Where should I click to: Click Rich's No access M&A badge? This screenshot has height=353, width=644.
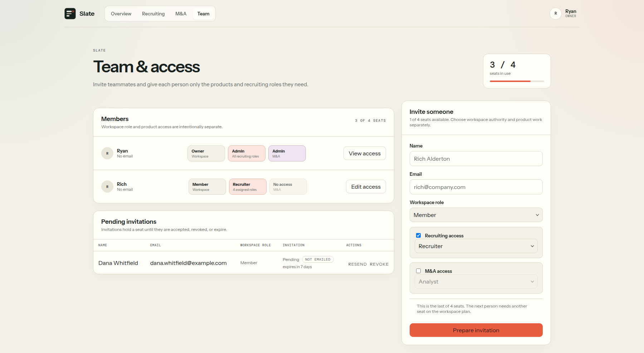[288, 187]
